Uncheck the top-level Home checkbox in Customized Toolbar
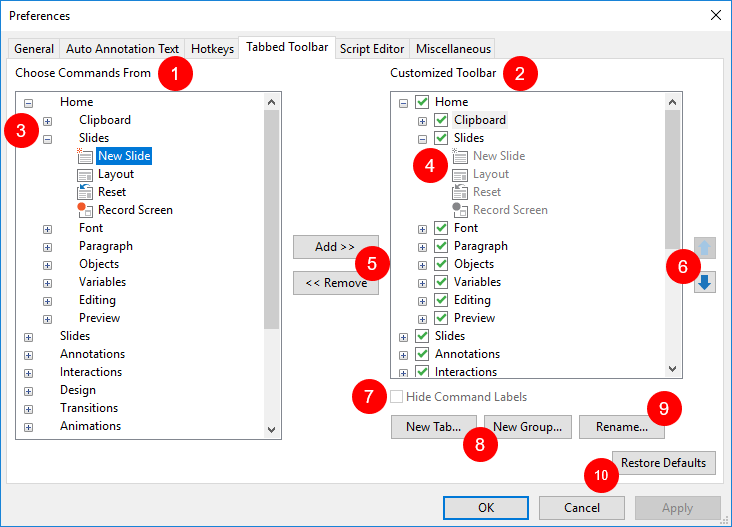Screen dimensions: 732x527 coord(422,102)
